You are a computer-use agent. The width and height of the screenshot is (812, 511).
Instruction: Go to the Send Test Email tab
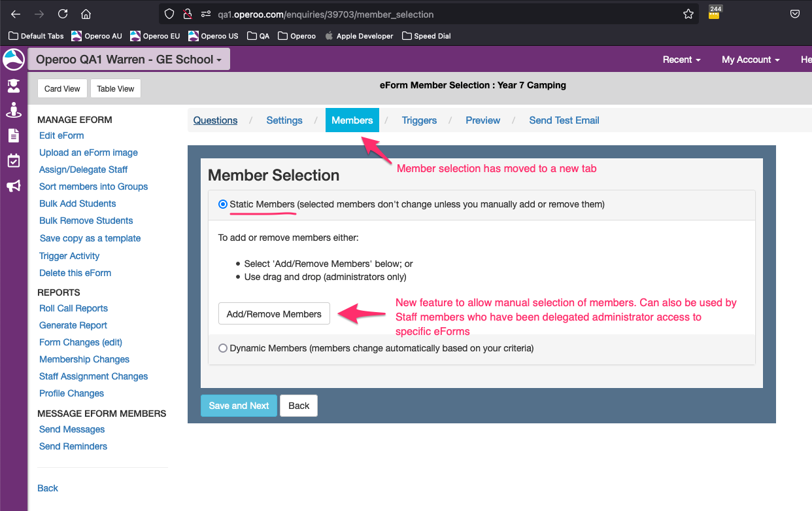click(564, 120)
